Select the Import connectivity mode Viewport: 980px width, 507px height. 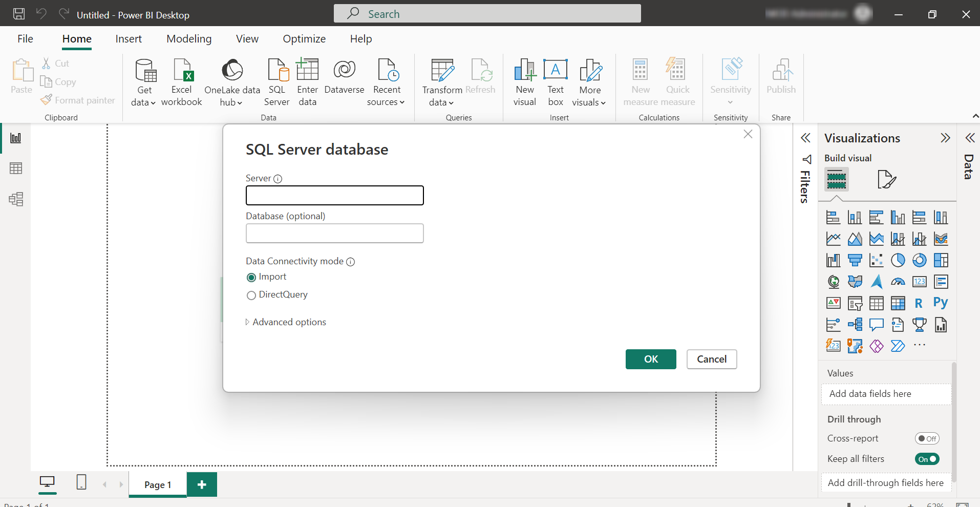(x=251, y=277)
